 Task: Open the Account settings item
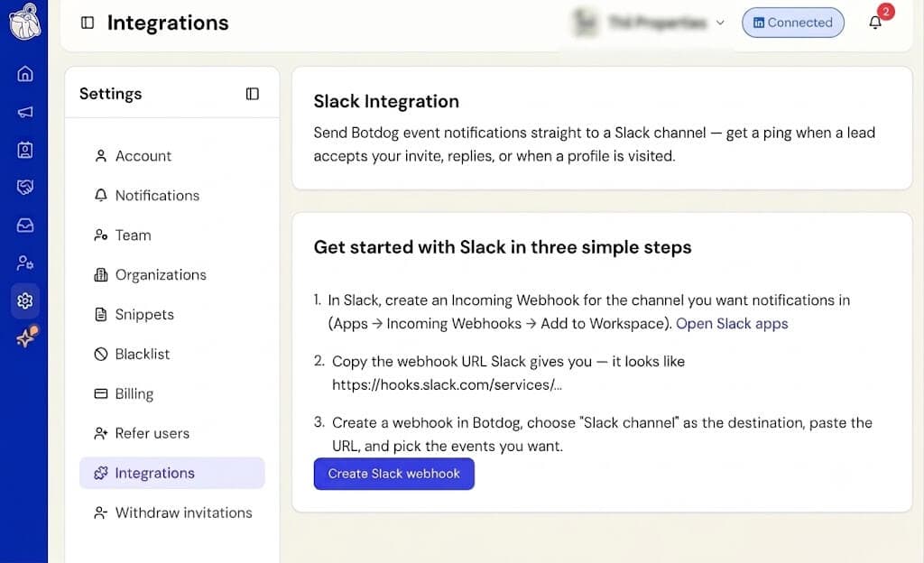coord(171,156)
